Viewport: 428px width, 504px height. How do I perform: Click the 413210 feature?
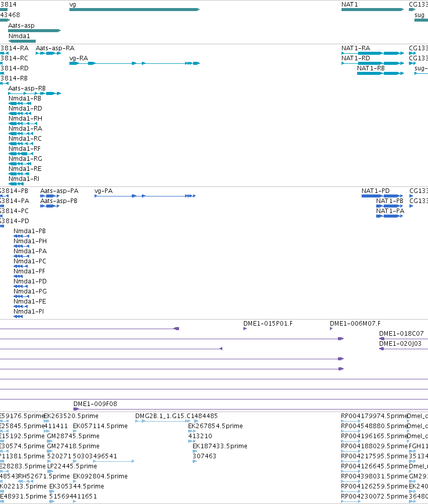[x=193, y=441]
